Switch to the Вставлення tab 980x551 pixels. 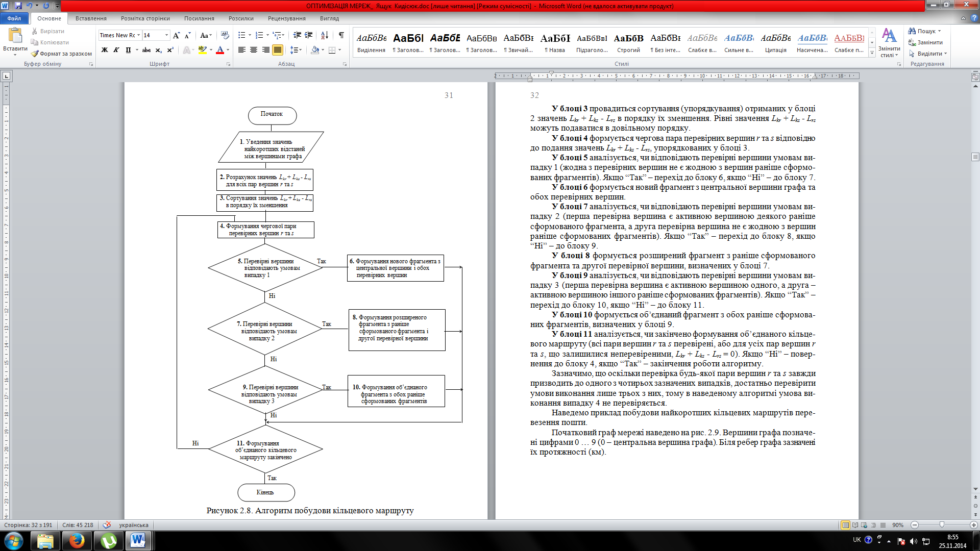tap(91, 18)
